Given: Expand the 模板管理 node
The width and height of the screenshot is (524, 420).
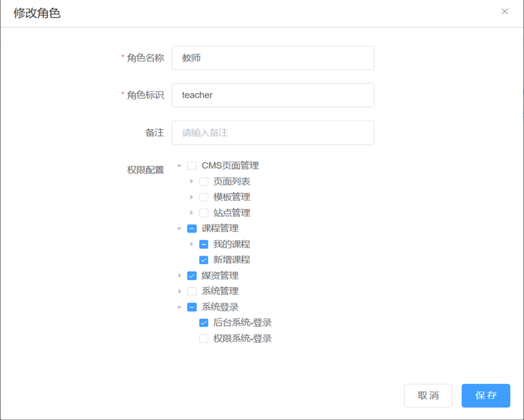Looking at the screenshot, I should [191, 197].
